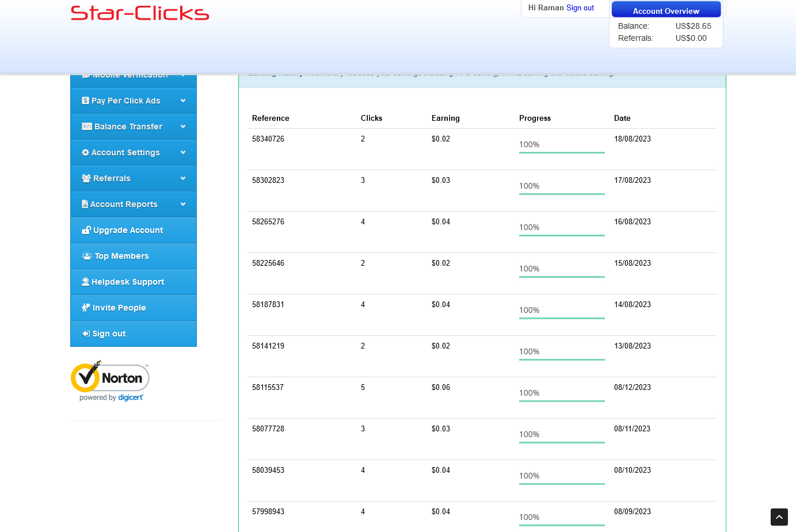This screenshot has height=532, width=796.
Task: Click the Clicks column header
Action: [371, 118]
